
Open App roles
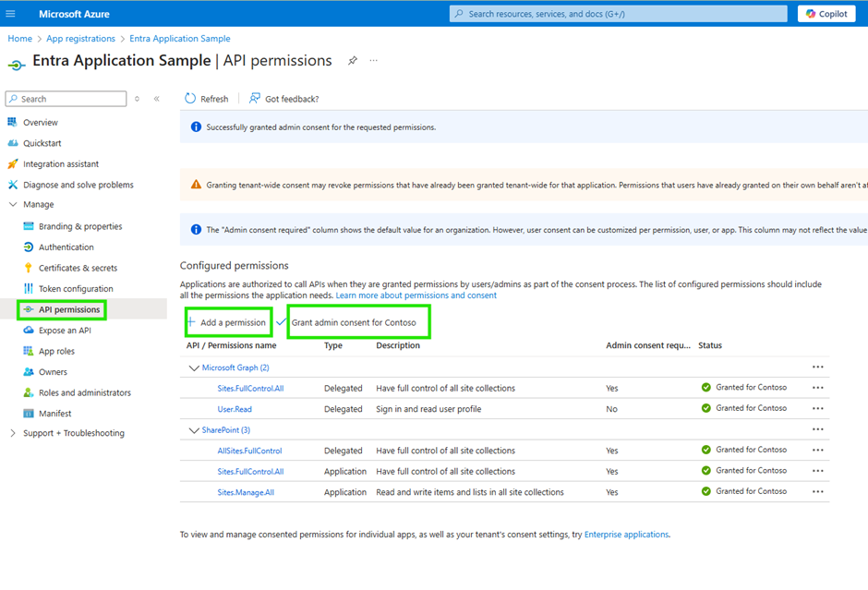pos(56,351)
